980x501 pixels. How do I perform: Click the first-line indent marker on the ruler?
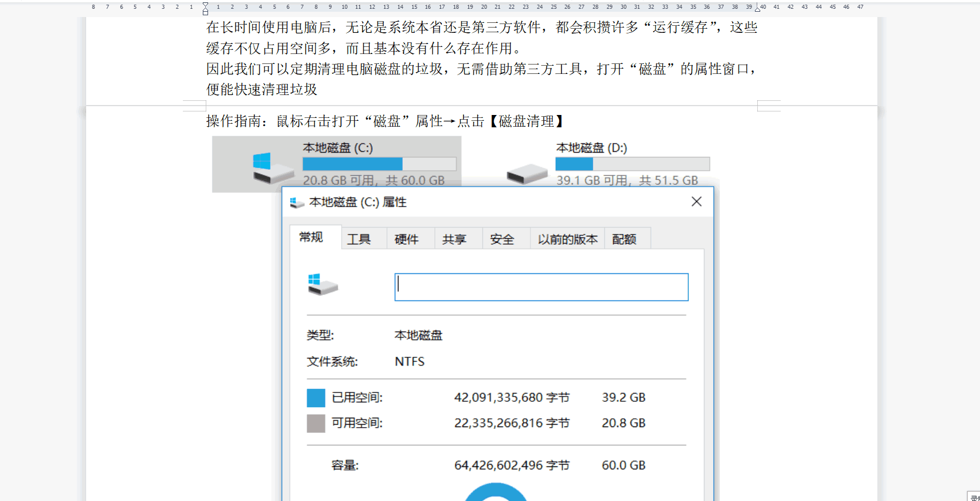205,5
